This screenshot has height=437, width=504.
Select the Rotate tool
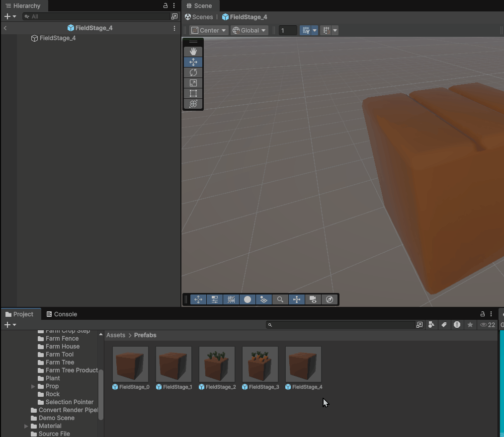pos(193,73)
